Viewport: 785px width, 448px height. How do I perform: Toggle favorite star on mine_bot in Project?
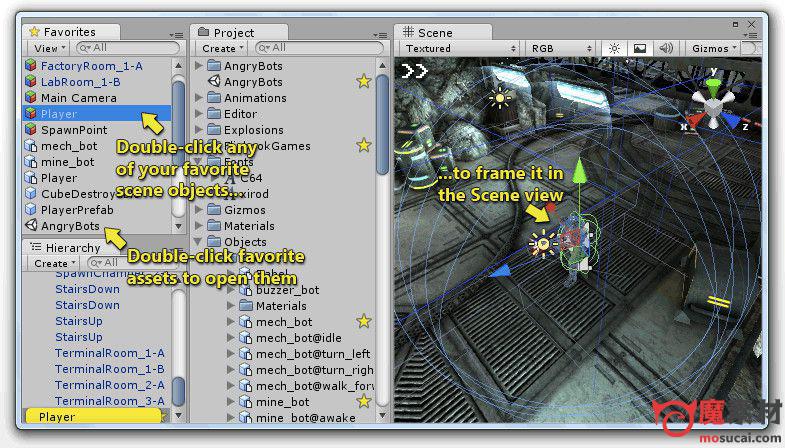pyautogui.click(x=364, y=401)
